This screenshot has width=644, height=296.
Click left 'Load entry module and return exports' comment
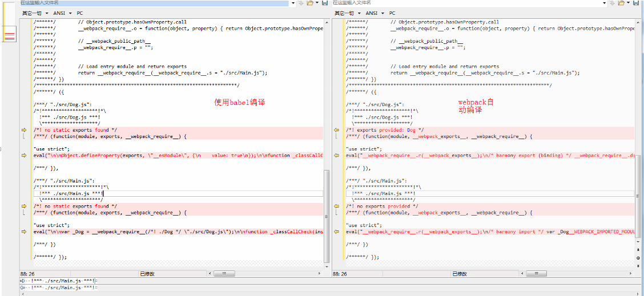(x=132, y=67)
